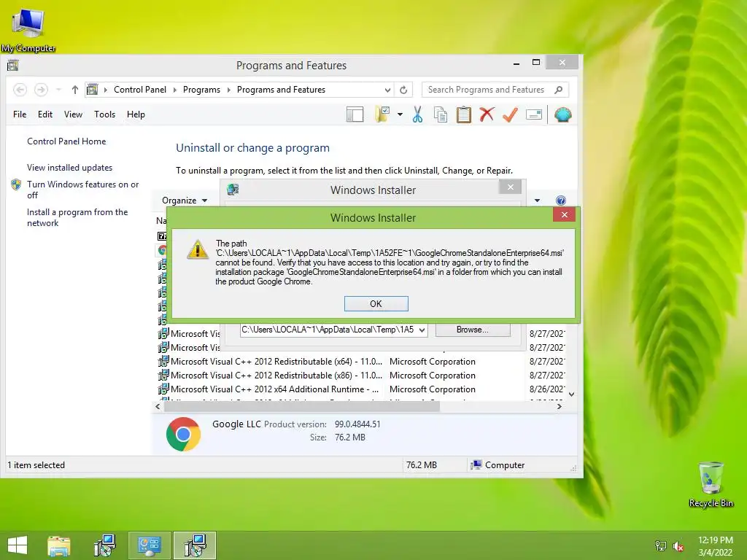Click the Programs and Features title bar icon
The width and height of the screenshot is (747, 560).
(x=13, y=65)
